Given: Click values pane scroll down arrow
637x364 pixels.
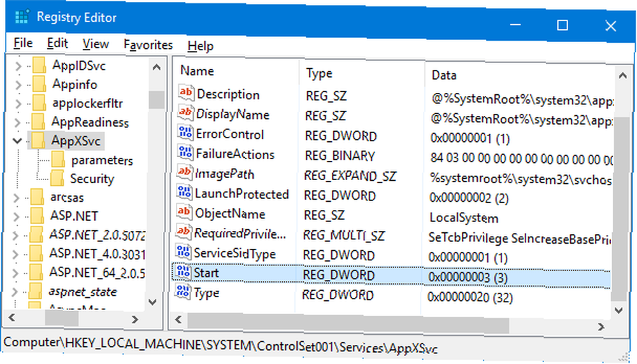Looking at the screenshot, I should pyautogui.click(x=619, y=311).
